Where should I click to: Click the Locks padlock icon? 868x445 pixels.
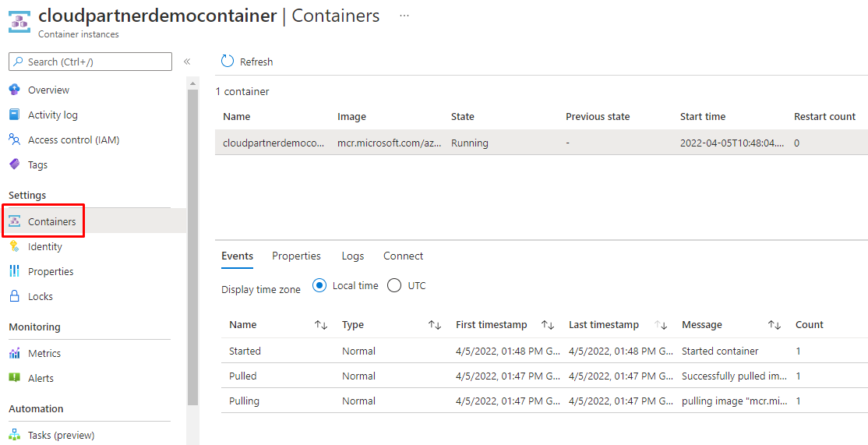[x=15, y=296]
